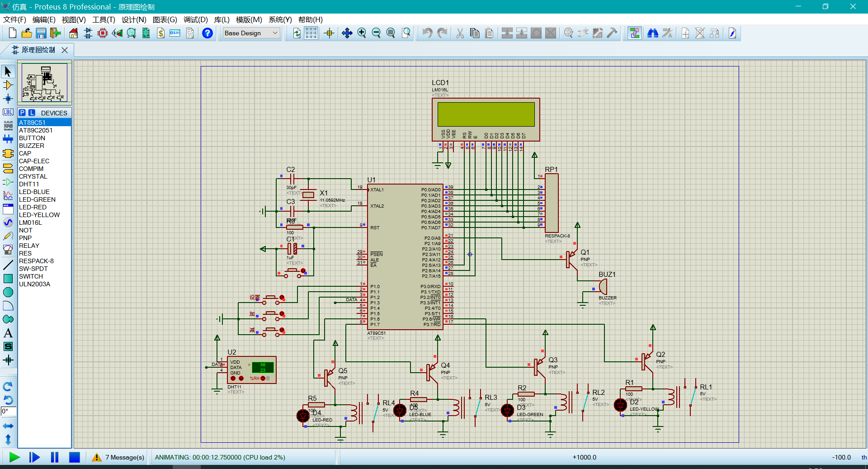Open Bill of Materials with the dollar icon
This screenshot has width=868, height=469.
(x=160, y=33)
